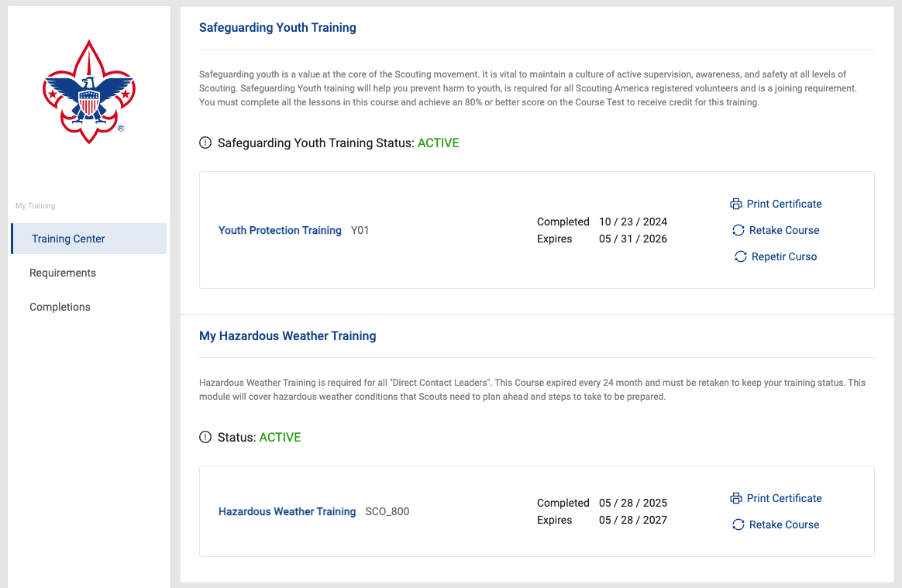Click the expiration date 05 / 31 / 2026
Screen dimensions: 902x588
(x=633, y=239)
